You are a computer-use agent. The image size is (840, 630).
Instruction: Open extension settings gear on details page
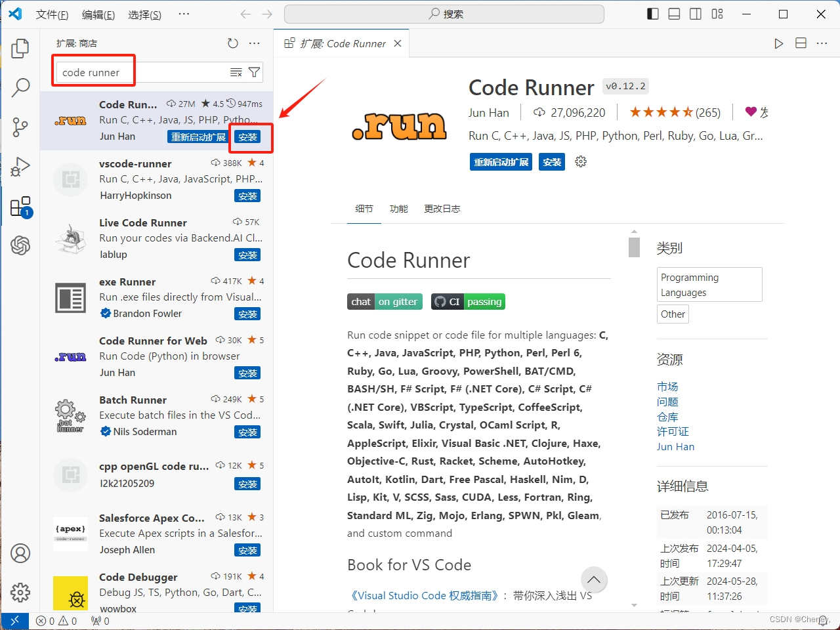[x=581, y=161]
